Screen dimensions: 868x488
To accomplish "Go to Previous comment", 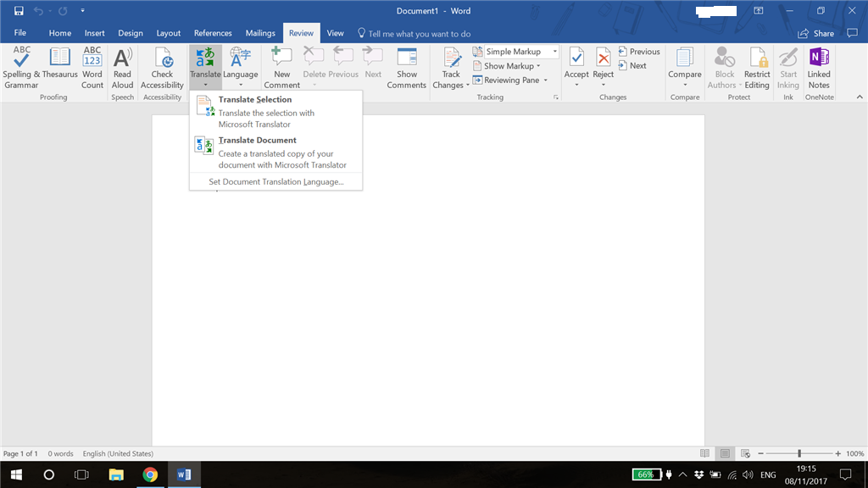I will [343, 63].
